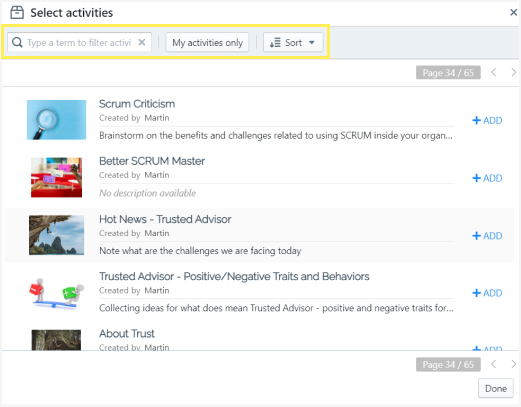Viewport: 521px width, 407px height.
Task: Click the Done button
Action: [496, 388]
